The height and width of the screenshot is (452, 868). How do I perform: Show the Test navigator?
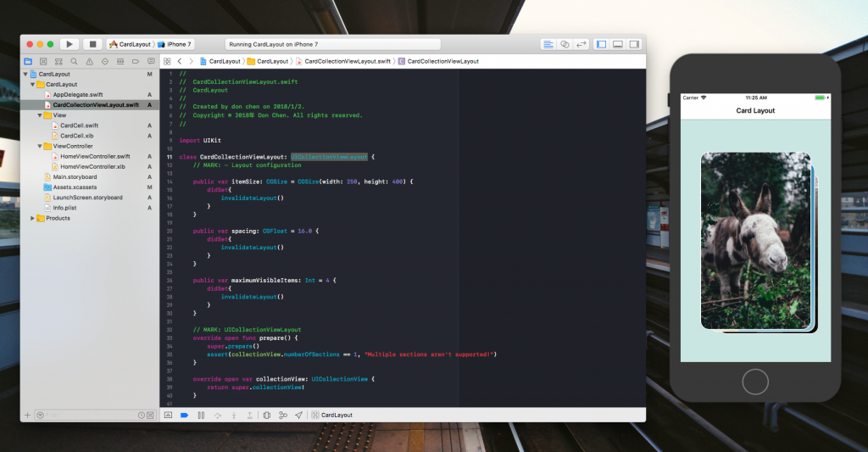104,62
